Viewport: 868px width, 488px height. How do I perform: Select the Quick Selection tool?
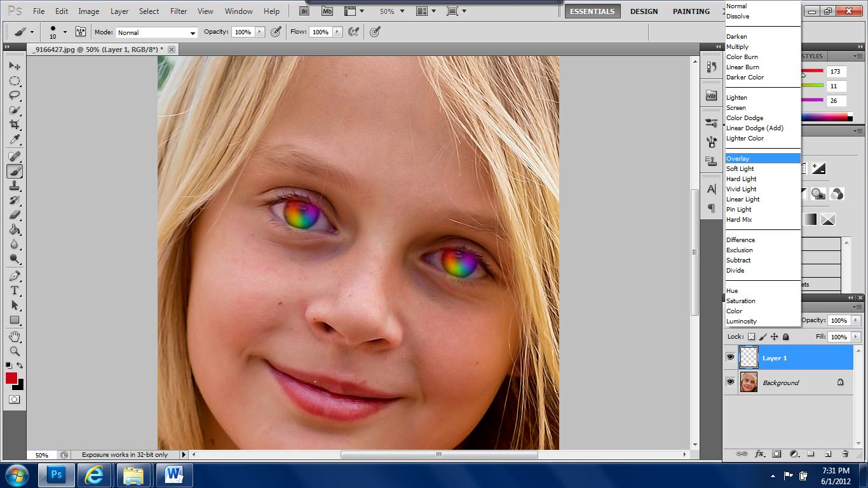tap(15, 110)
